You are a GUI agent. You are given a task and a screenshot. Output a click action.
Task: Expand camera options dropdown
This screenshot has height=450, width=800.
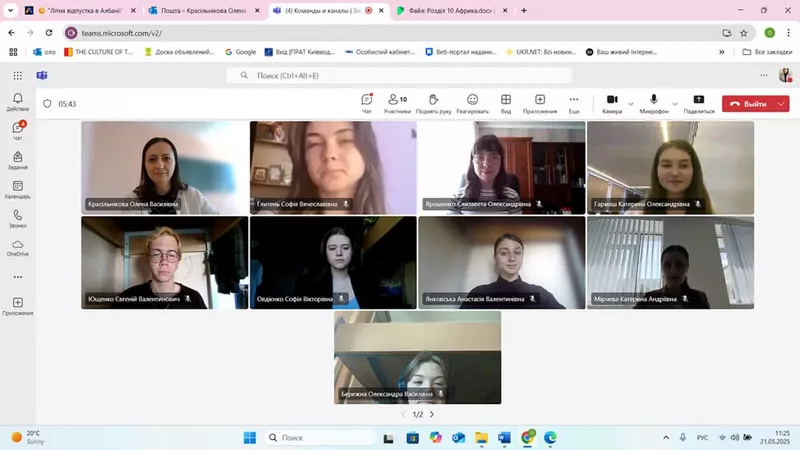(631, 104)
